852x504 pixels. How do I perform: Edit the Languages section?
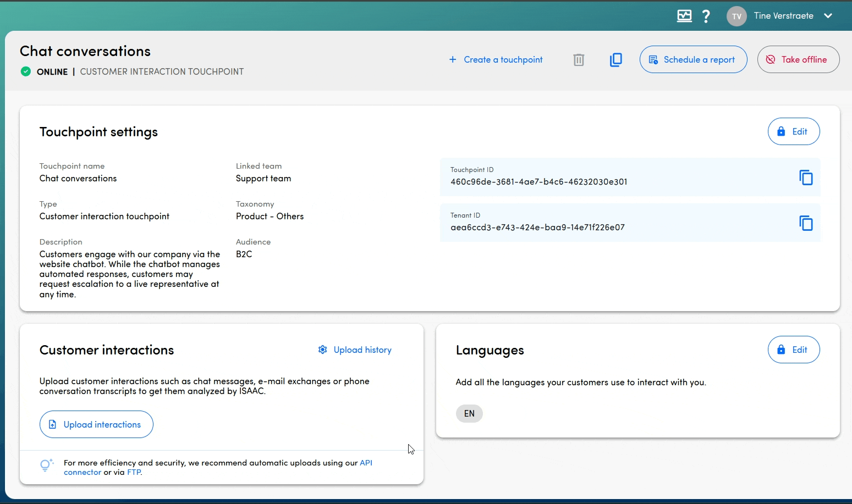tap(793, 350)
